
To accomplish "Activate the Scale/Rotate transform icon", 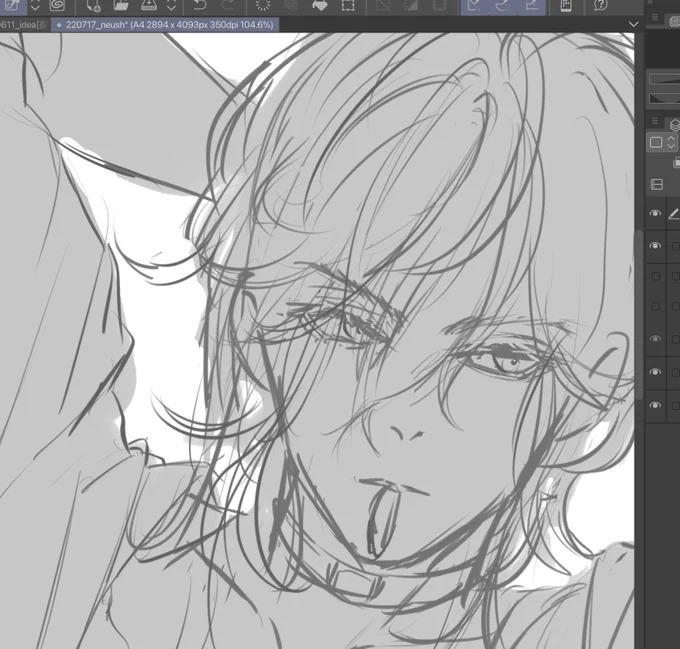I will (348, 5).
